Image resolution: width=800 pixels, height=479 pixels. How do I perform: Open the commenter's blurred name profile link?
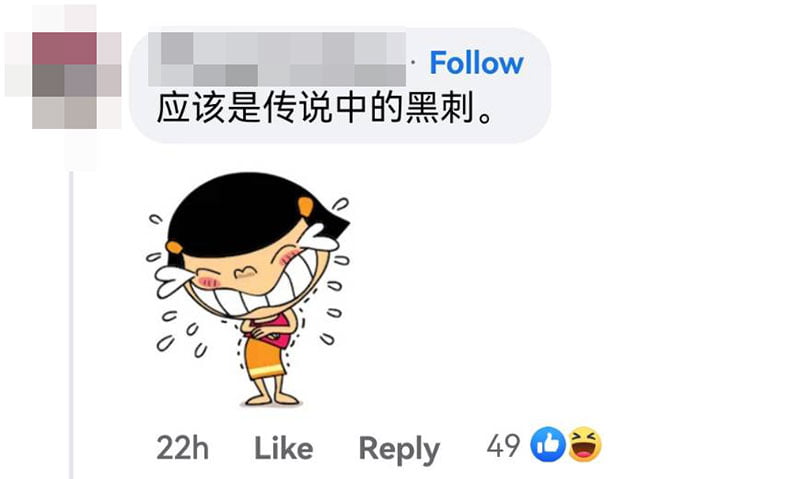click(x=277, y=59)
